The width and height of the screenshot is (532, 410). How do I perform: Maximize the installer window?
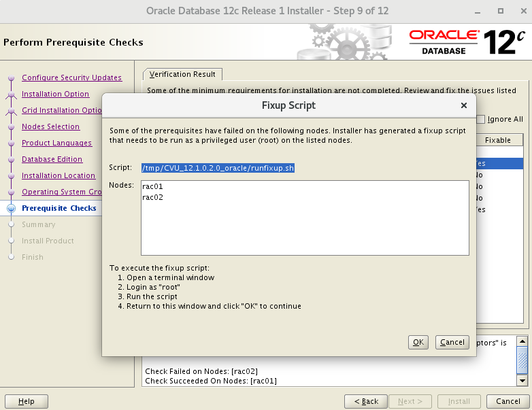coord(501,11)
